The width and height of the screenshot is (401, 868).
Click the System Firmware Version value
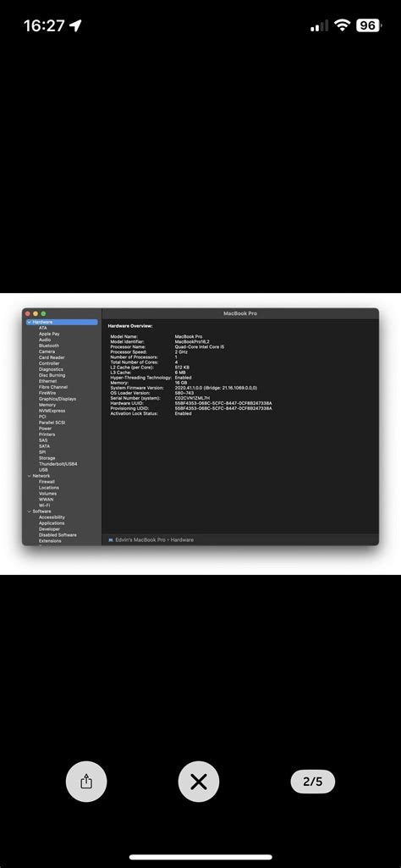(x=216, y=388)
